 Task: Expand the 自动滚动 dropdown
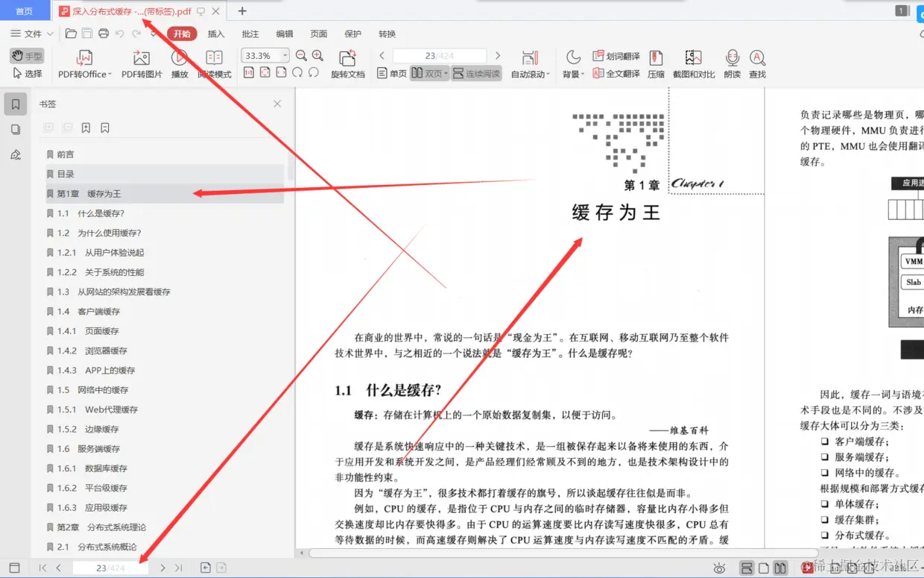(548, 75)
